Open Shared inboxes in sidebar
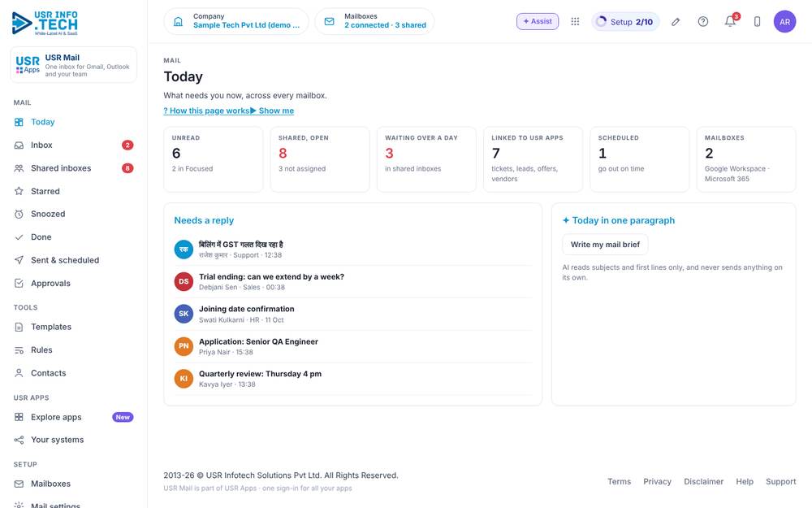The image size is (812, 508). click(74, 168)
